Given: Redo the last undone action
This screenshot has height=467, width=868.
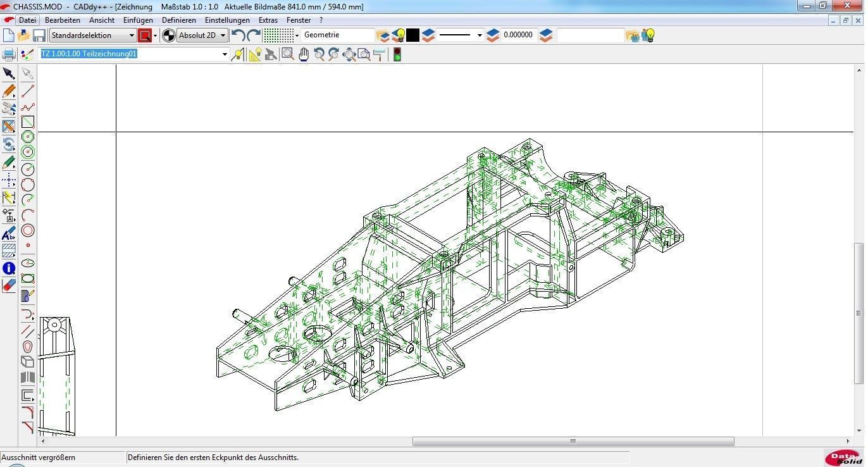Looking at the screenshot, I should click(254, 35).
